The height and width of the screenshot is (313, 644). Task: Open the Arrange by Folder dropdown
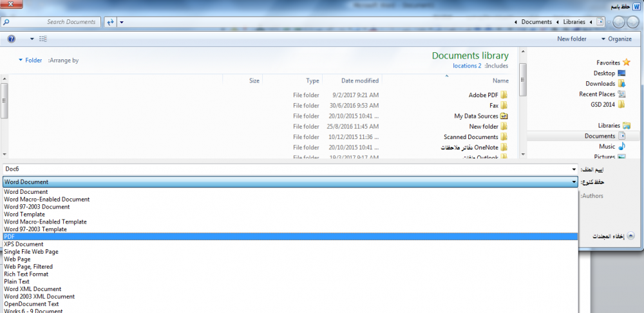30,61
